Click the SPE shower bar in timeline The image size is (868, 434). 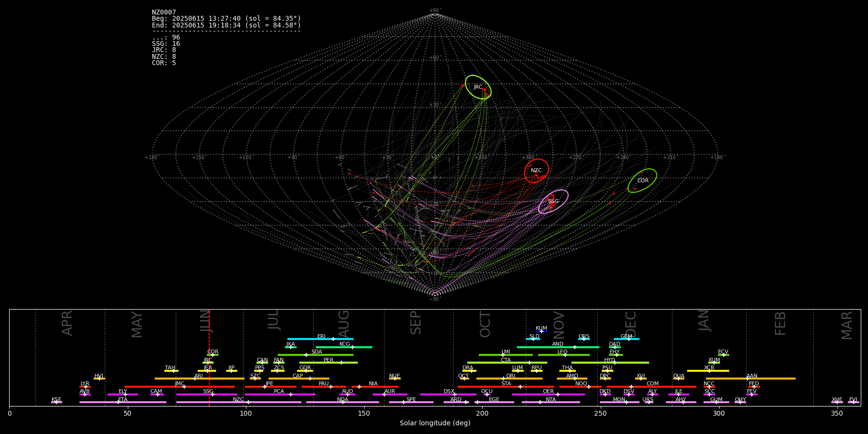[x=411, y=402]
